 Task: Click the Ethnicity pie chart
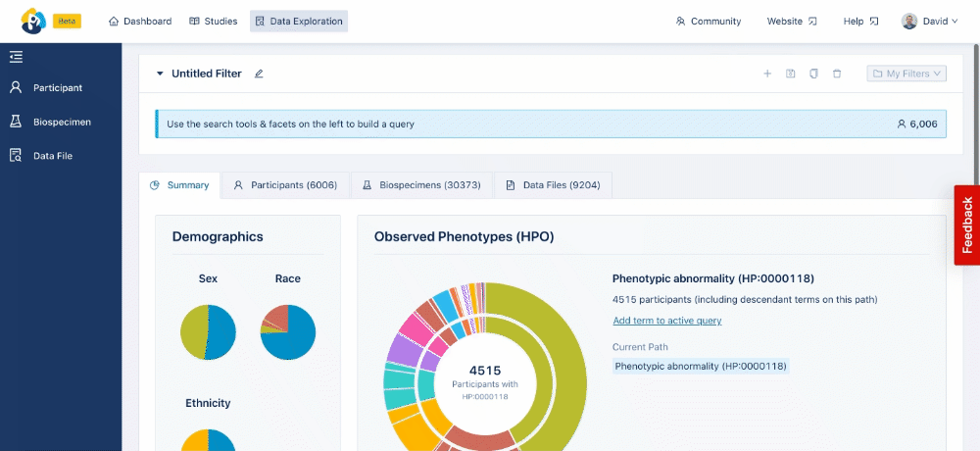coord(208,440)
